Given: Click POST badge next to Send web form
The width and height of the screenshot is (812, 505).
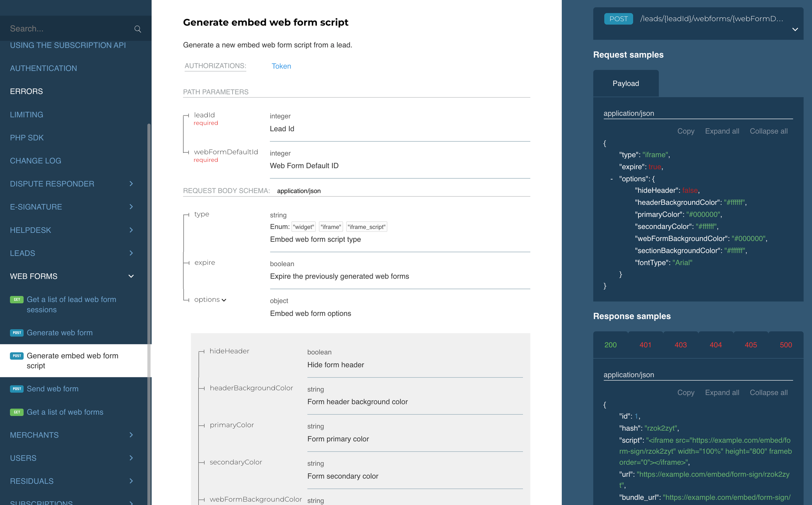Looking at the screenshot, I should pyautogui.click(x=17, y=389).
